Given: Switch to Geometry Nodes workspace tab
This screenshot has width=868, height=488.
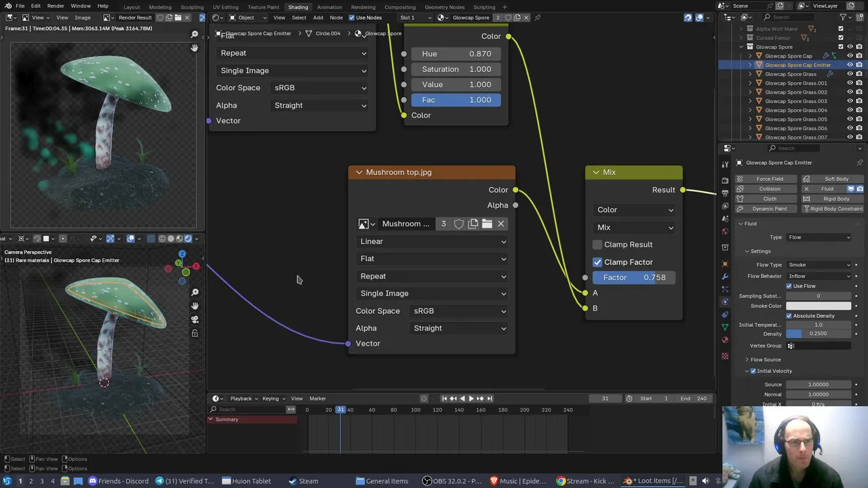Looking at the screenshot, I should 444,7.
